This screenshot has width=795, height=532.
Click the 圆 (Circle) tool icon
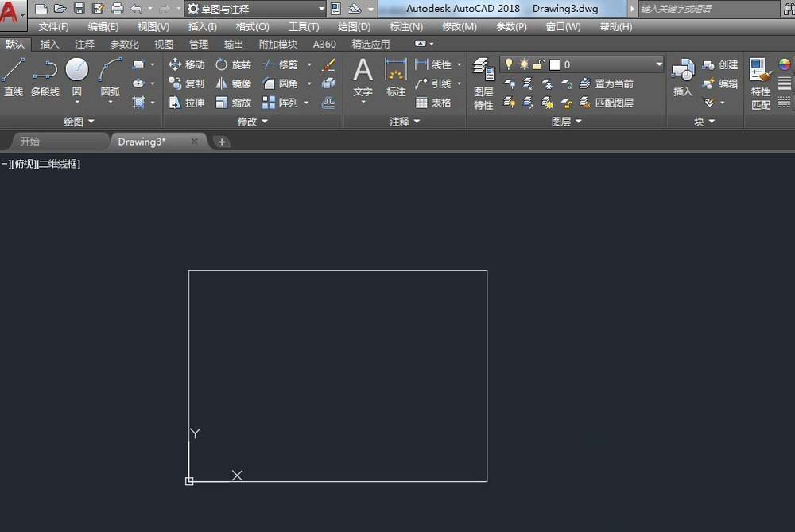click(x=77, y=72)
